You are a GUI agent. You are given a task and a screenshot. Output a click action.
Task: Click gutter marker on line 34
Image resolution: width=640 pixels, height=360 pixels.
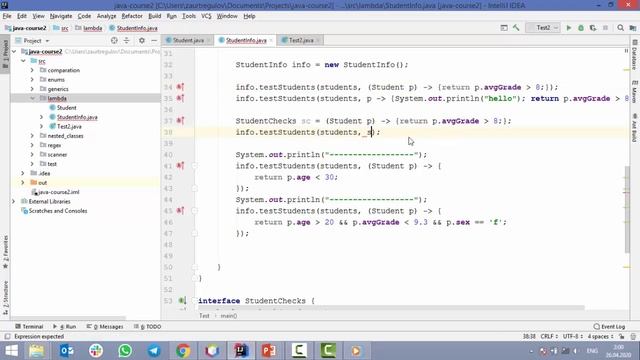[x=180, y=87]
